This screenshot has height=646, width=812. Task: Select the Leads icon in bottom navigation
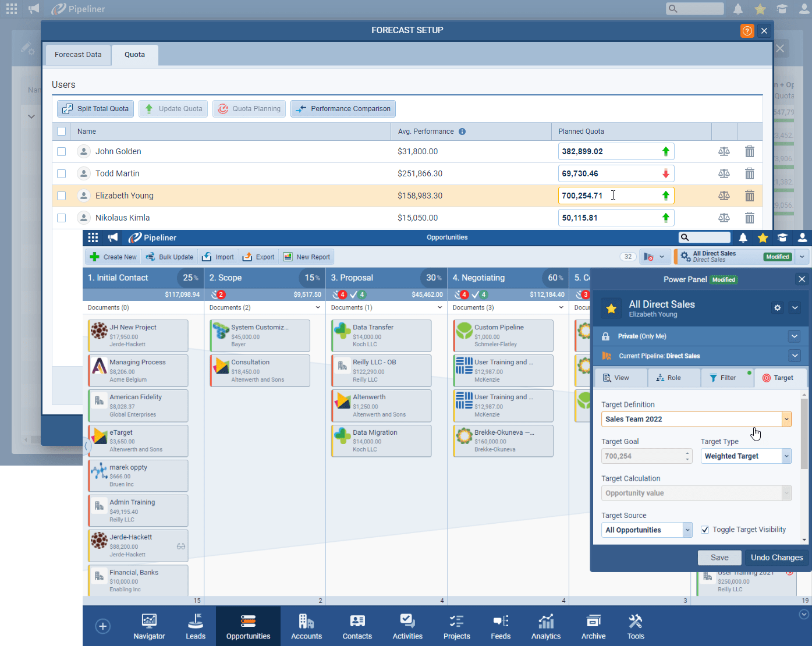196,626
